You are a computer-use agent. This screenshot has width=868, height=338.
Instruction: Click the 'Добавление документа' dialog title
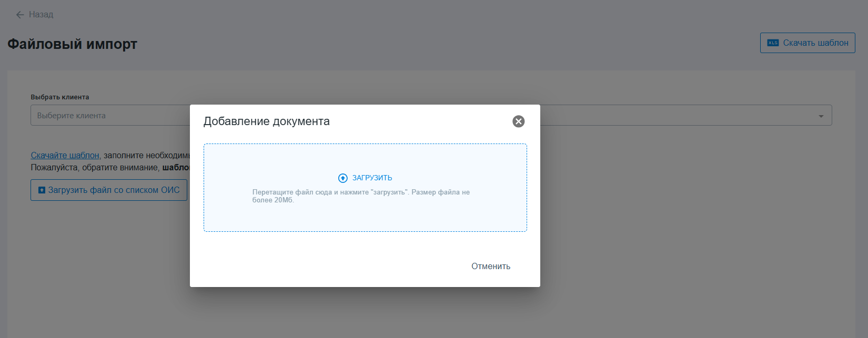[266, 121]
